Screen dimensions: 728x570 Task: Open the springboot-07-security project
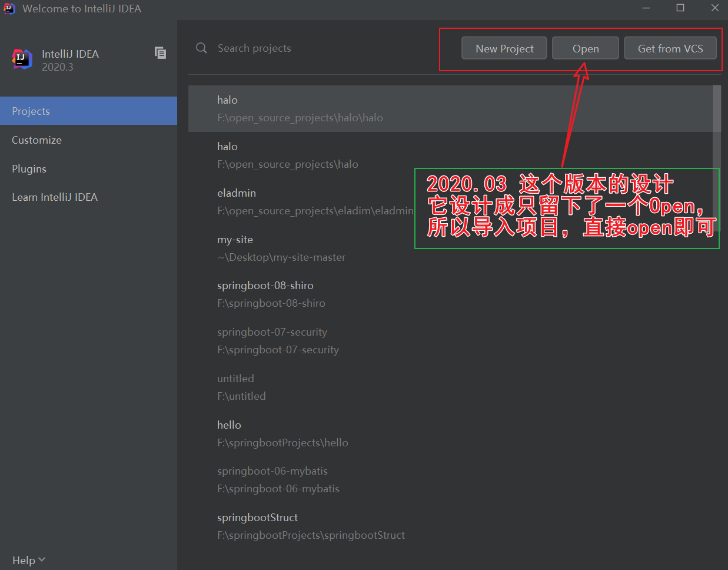coord(450,340)
